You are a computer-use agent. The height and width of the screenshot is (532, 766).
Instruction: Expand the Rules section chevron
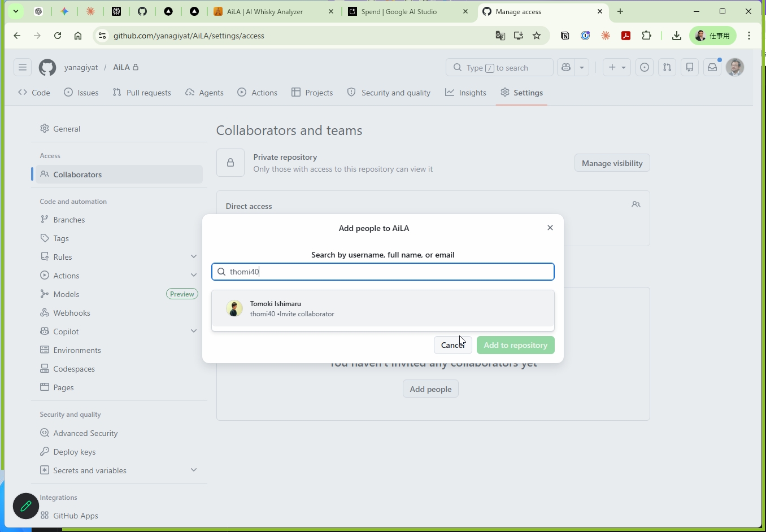tap(194, 257)
